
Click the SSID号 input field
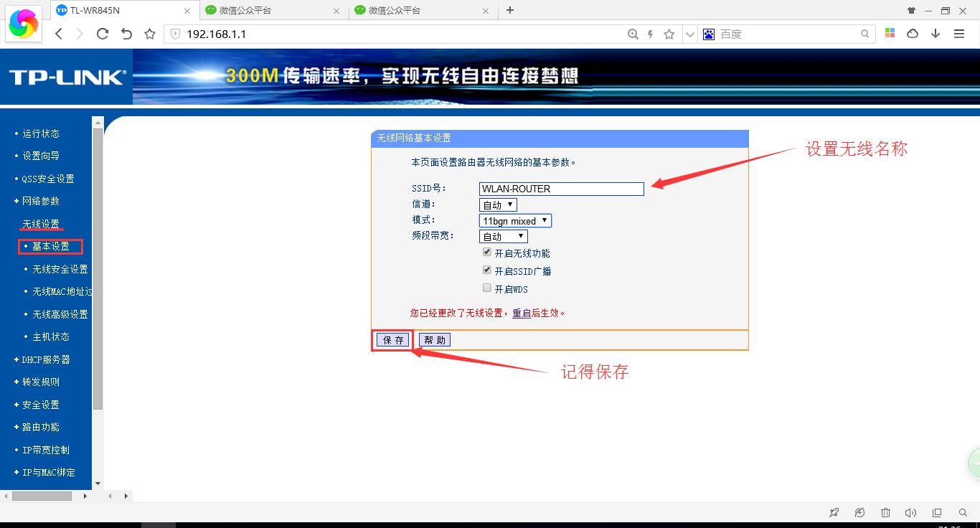pos(562,189)
